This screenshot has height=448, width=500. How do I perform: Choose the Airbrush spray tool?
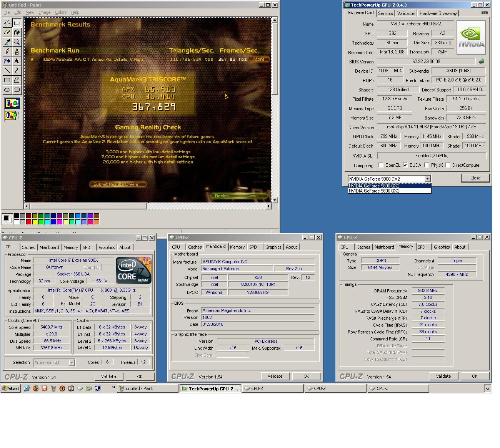click(x=7, y=61)
